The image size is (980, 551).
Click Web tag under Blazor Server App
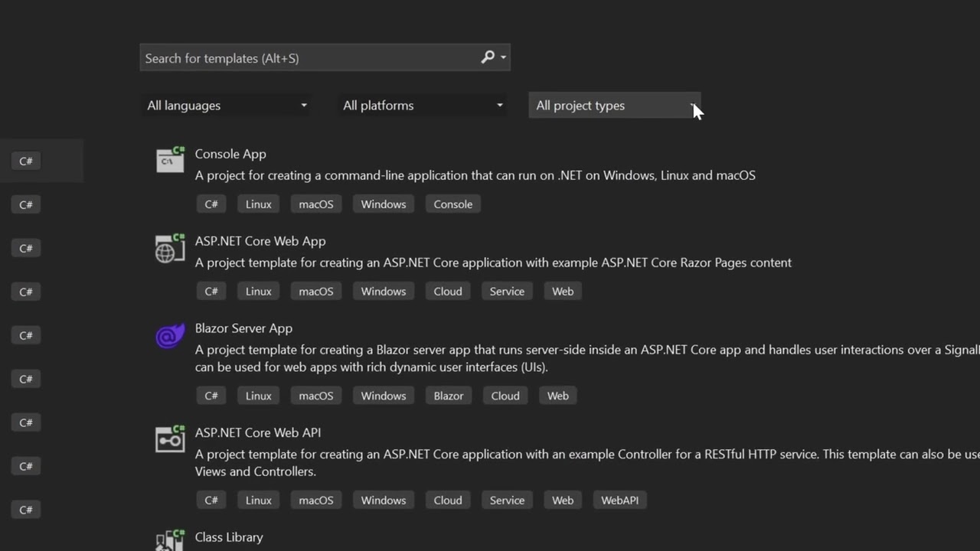[558, 396]
